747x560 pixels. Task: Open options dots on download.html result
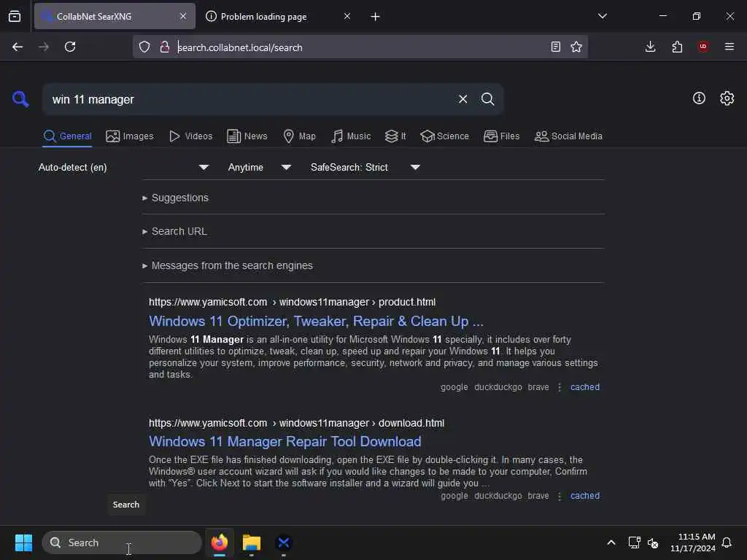click(560, 496)
